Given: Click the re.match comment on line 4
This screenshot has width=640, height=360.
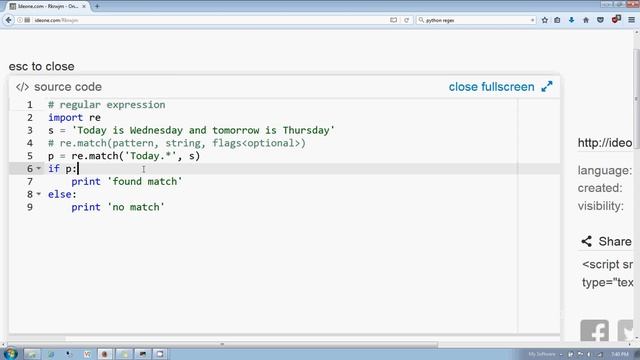Looking at the screenshot, I should click(177, 143).
